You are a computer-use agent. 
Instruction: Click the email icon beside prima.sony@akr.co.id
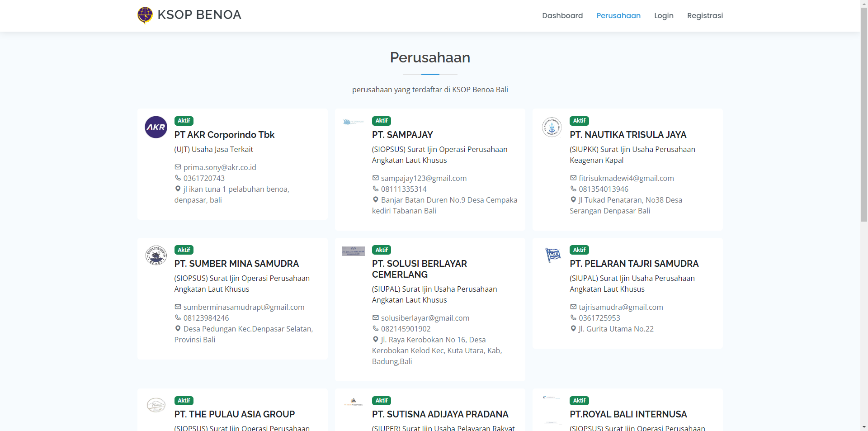click(177, 167)
